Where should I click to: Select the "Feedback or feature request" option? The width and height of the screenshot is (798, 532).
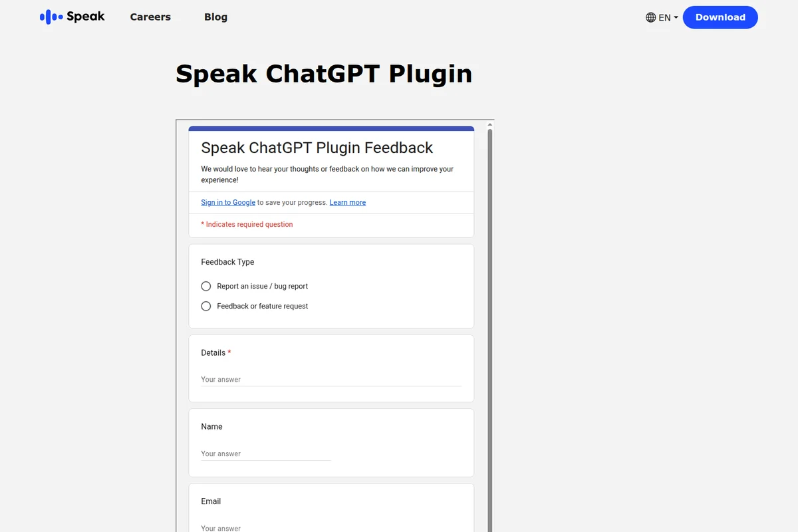[x=206, y=306]
